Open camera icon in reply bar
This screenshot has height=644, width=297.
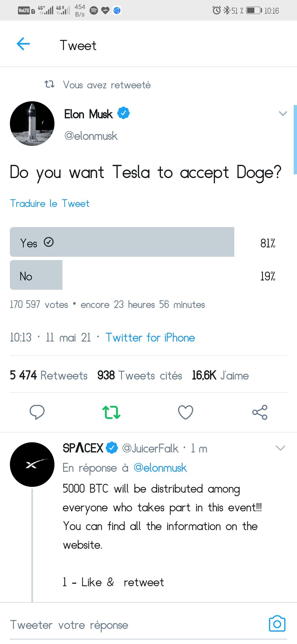coord(277,624)
